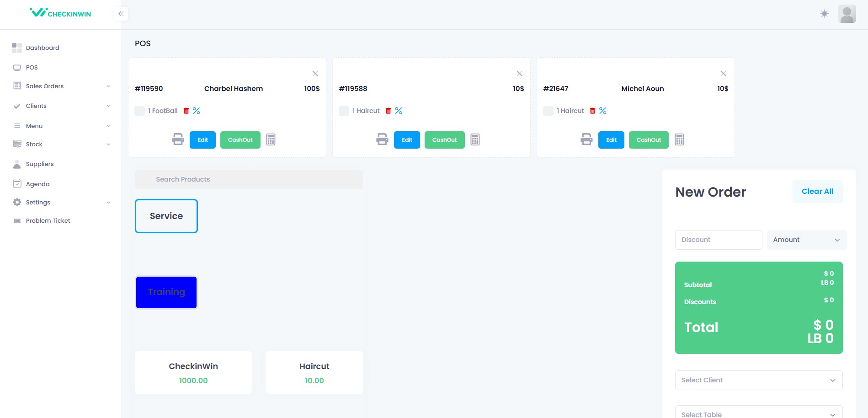The height and width of the screenshot is (418, 868).
Task: CashOut order #119588
Action: [445, 140]
